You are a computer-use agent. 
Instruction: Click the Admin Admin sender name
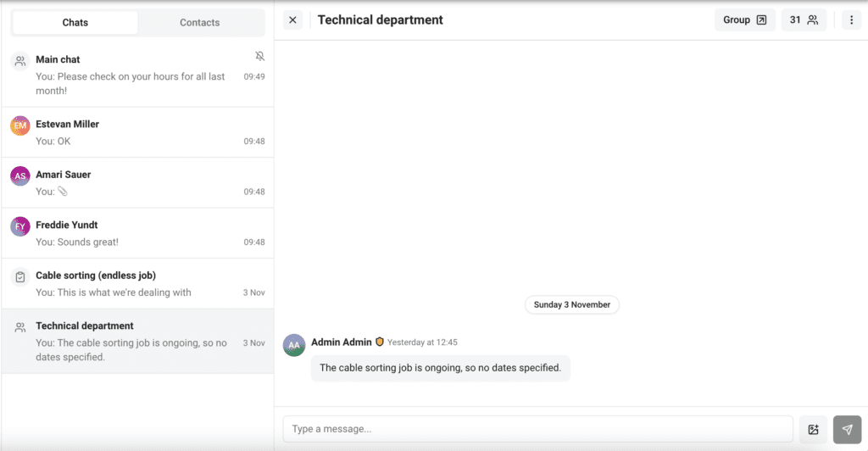(341, 342)
